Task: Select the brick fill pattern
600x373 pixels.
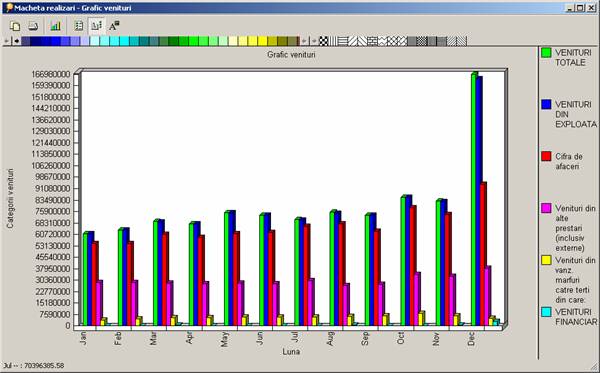Action: [x=372, y=41]
